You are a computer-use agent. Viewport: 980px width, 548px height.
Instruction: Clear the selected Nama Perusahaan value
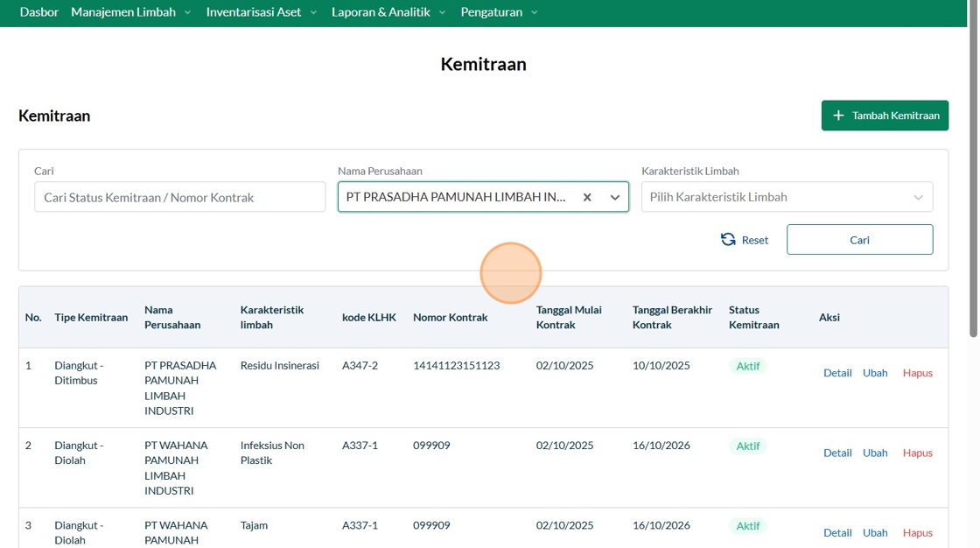tap(587, 197)
